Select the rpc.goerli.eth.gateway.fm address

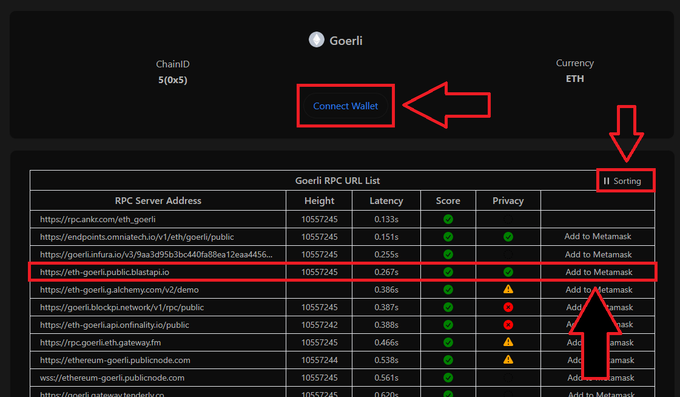(100, 342)
